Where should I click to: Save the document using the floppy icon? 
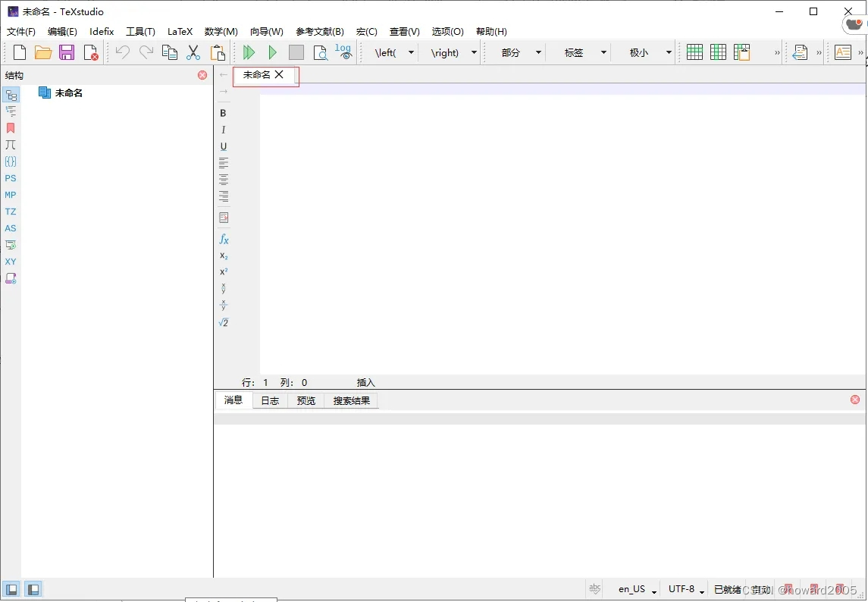coord(67,52)
